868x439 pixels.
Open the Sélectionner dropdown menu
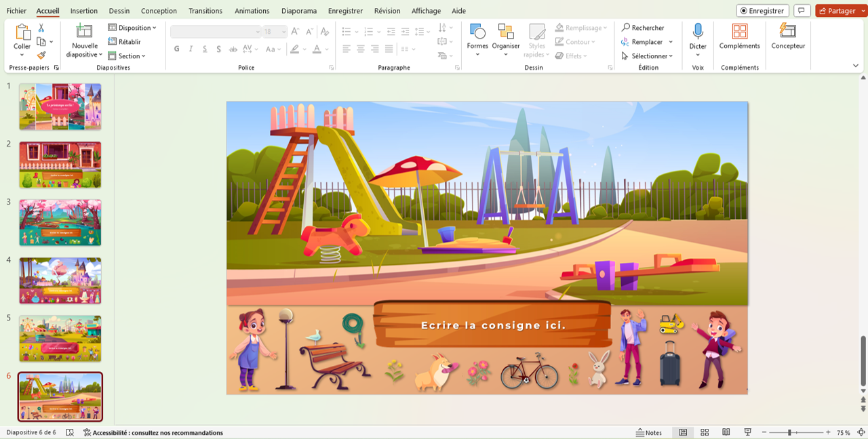648,56
